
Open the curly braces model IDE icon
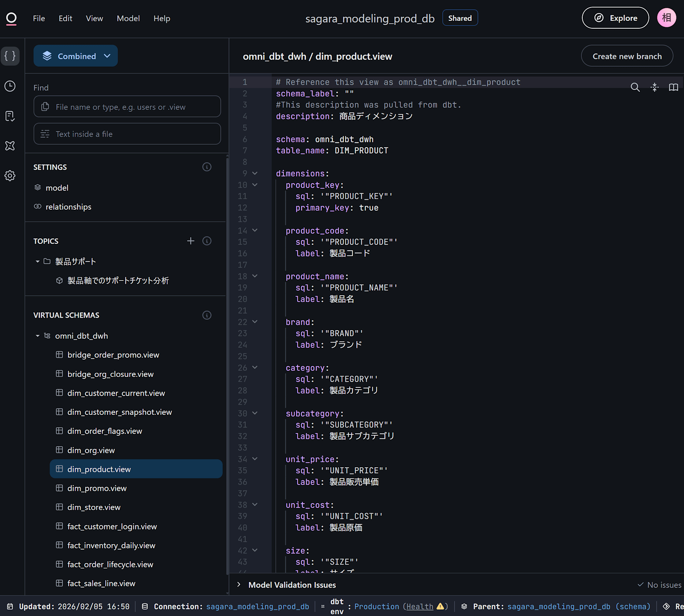(10, 56)
